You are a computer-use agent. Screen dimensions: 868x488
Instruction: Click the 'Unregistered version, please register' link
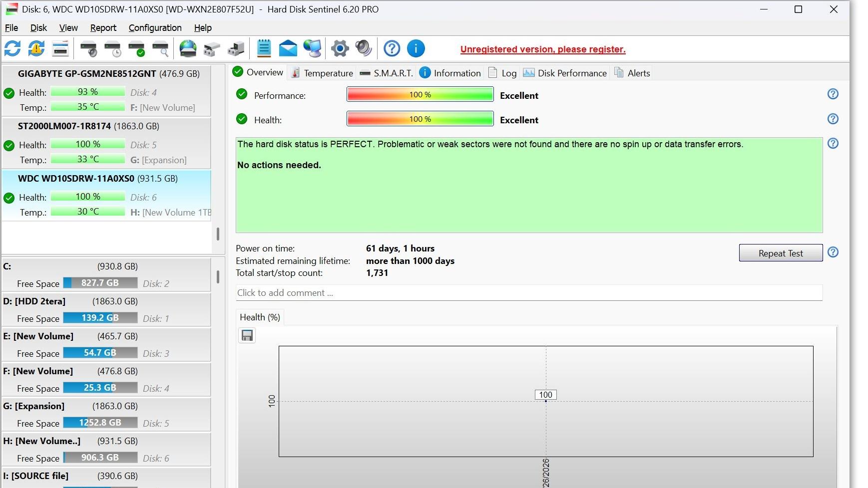542,49
